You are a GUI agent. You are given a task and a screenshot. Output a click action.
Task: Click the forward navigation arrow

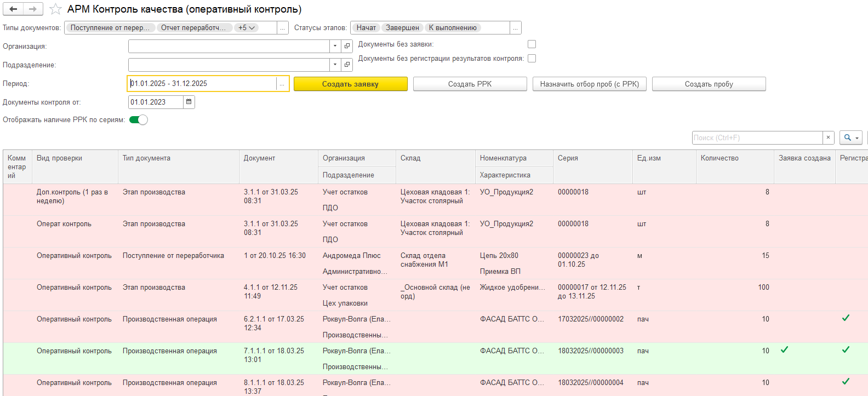[x=33, y=9]
